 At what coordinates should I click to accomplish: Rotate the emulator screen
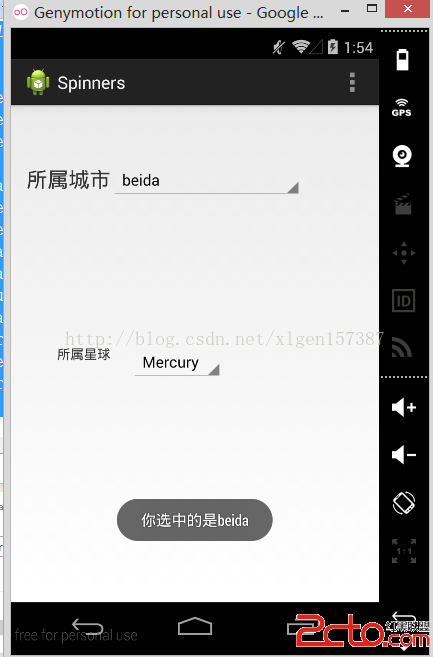tap(404, 503)
